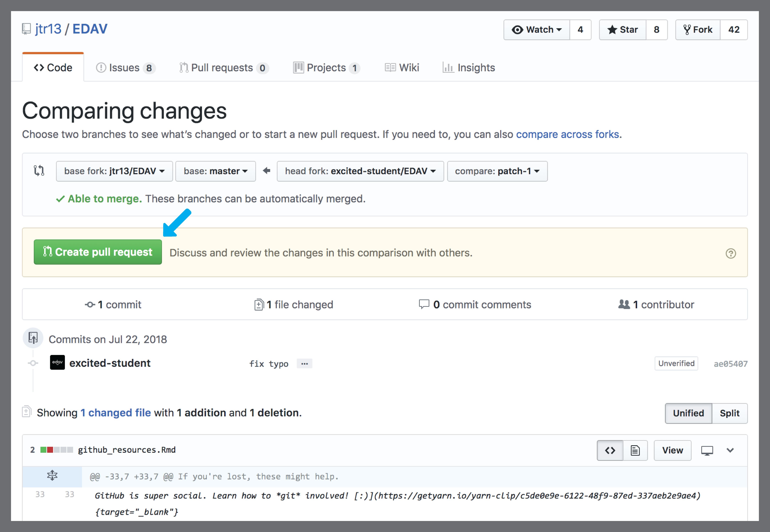Click the help question mark icon
This screenshot has width=770, height=532.
[x=731, y=253]
